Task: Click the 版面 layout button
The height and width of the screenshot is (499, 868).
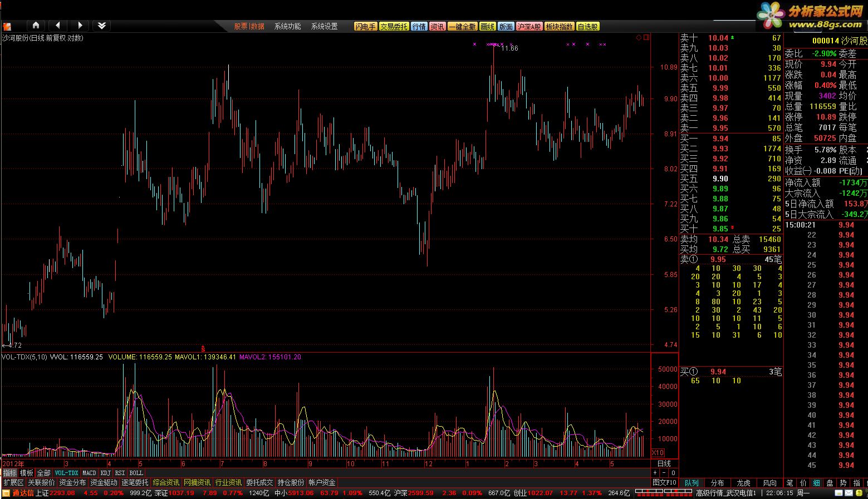Action: coord(506,26)
